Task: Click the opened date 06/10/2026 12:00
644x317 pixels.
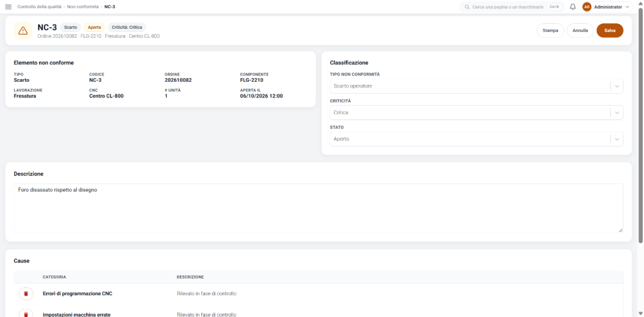Action: pyautogui.click(x=261, y=96)
